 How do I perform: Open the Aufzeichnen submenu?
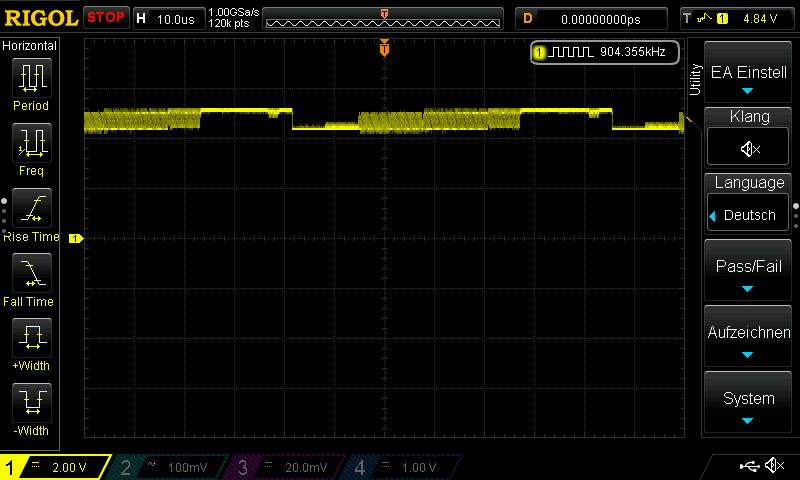748,336
